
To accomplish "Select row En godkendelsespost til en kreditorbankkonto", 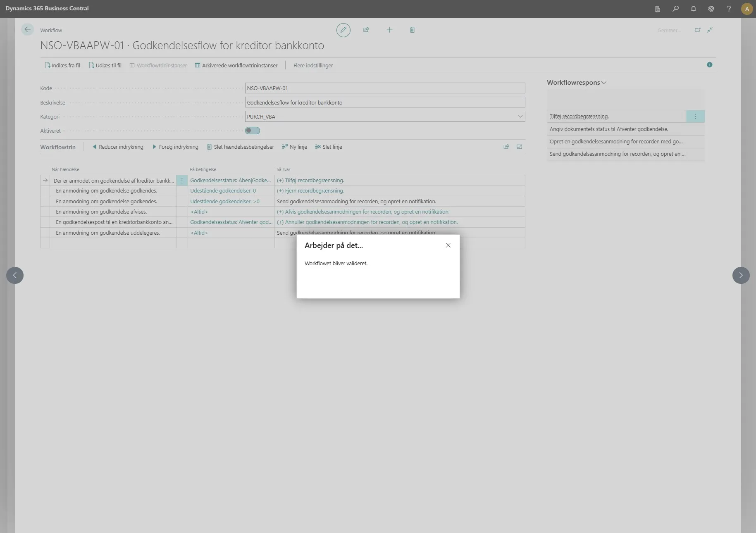I will pyautogui.click(x=114, y=222).
